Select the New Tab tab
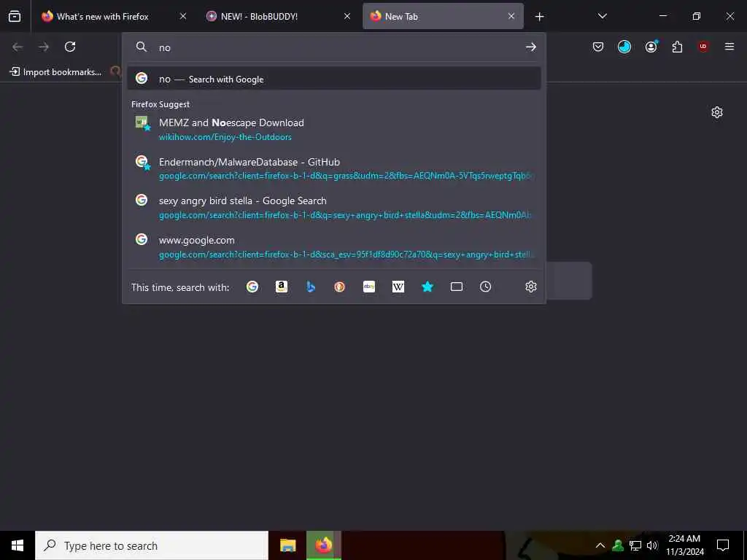 tap(443, 16)
